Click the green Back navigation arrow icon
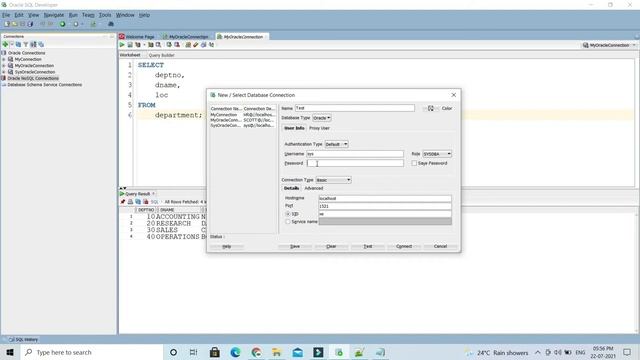 pos(62,24)
